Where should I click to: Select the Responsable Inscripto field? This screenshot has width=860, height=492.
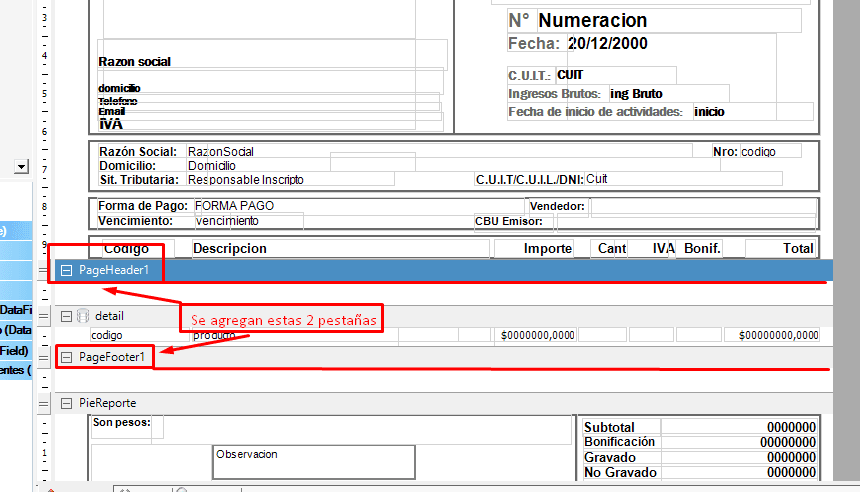245,180
